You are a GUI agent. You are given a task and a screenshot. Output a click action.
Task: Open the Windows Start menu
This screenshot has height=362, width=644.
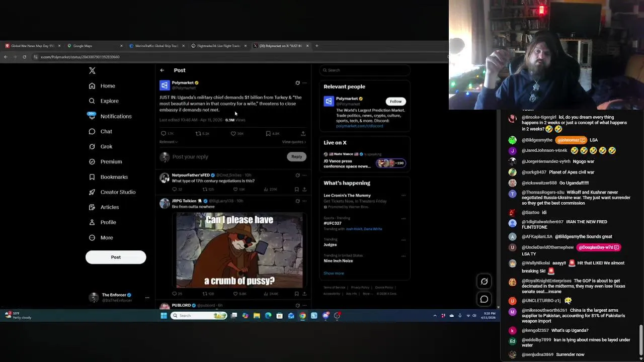click(x=164, y=316)
